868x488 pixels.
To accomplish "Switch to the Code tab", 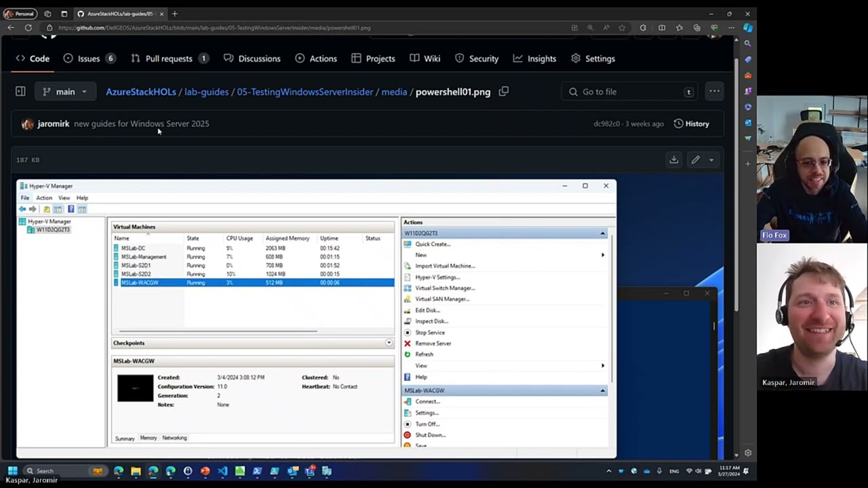I will [33, 58].
